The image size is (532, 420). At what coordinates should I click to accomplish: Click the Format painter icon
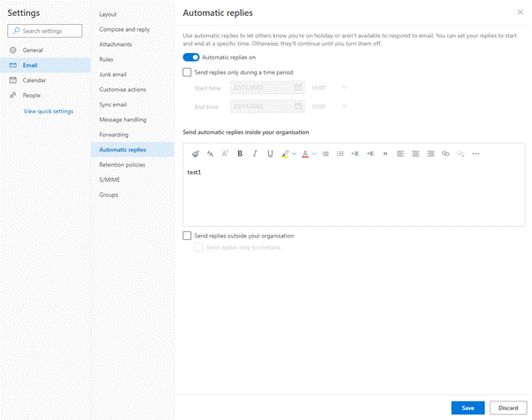[195, 153]
